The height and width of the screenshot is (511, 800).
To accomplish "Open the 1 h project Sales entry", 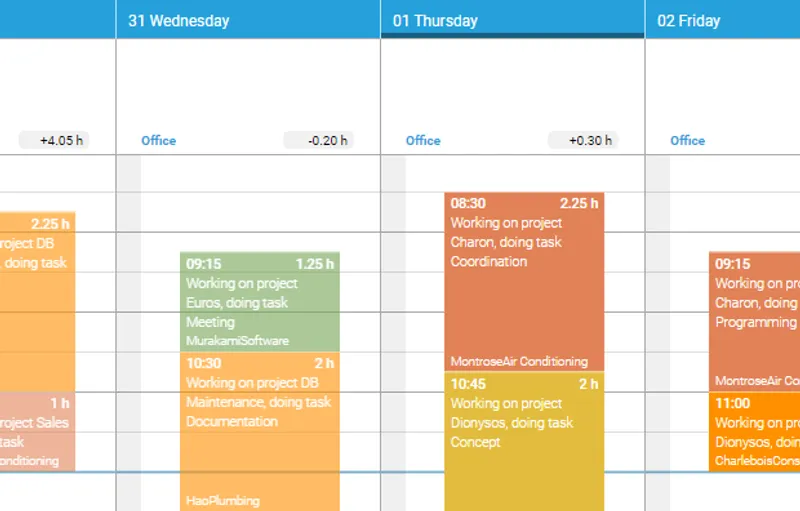I will [36, 432].
